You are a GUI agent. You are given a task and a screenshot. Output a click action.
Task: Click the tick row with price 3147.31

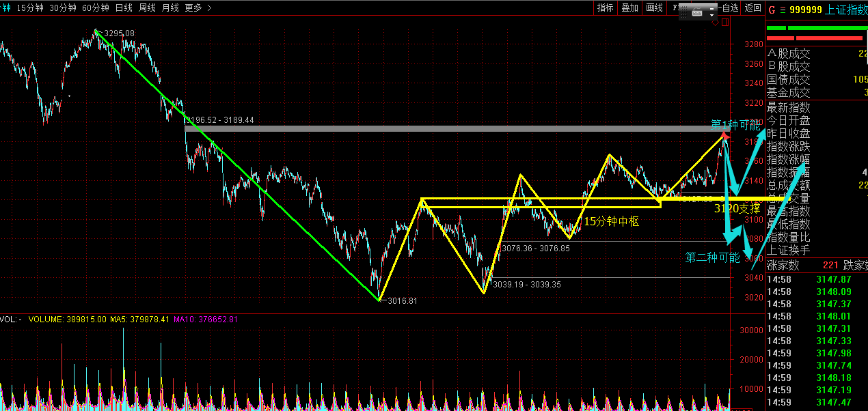pyautogui.click(x=817, y=328)
